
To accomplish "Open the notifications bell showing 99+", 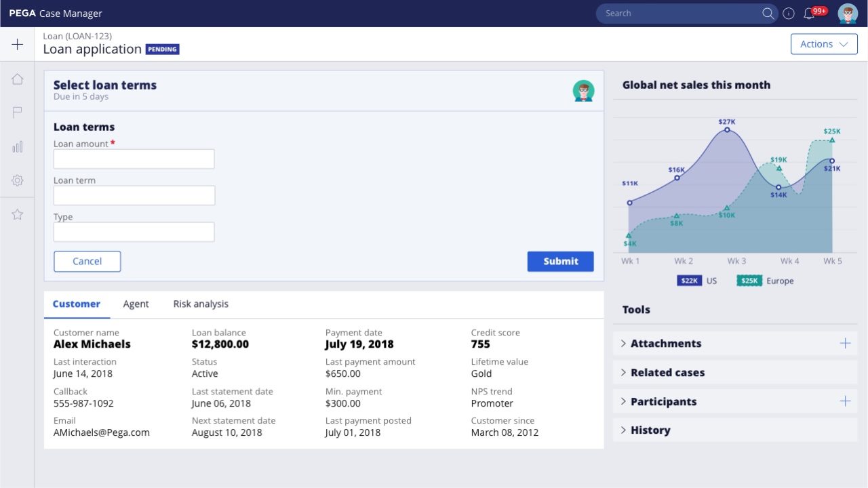I will [810, 13].
